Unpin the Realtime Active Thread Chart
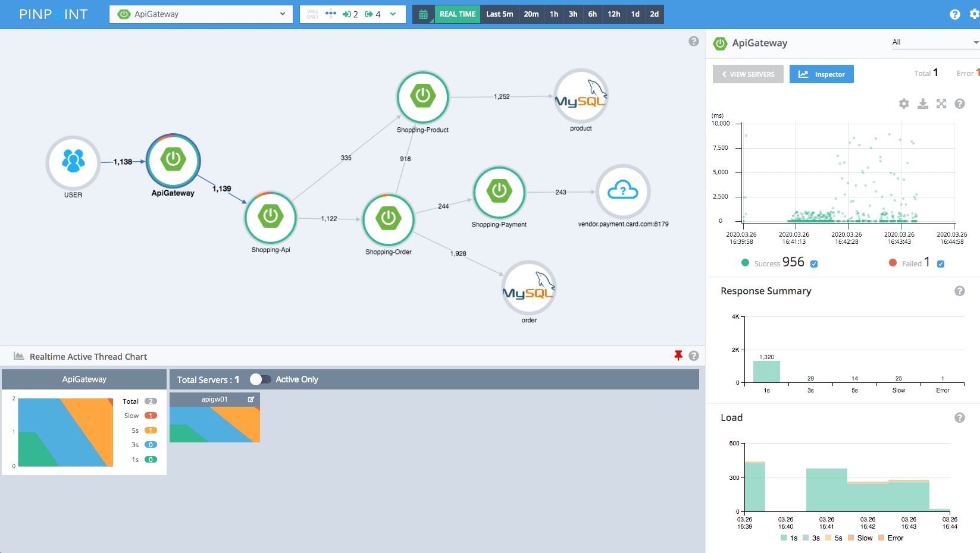Screen dimensions: 980x553 point(678,356)
